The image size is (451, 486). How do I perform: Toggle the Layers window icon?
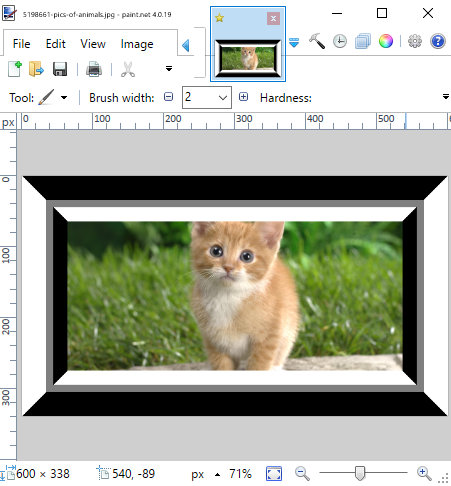[x=363, y=41]
